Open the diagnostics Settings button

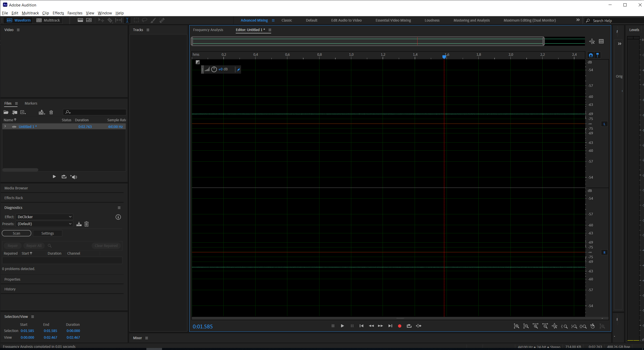point(48,233)
